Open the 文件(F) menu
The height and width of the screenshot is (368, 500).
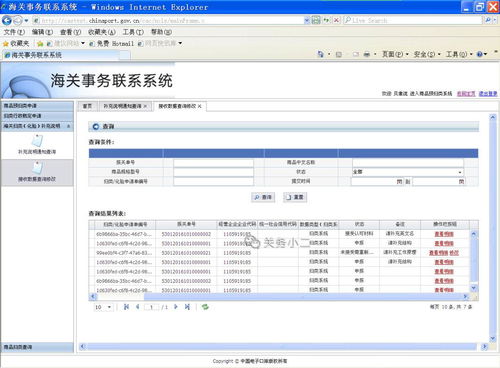click(14, 32)
